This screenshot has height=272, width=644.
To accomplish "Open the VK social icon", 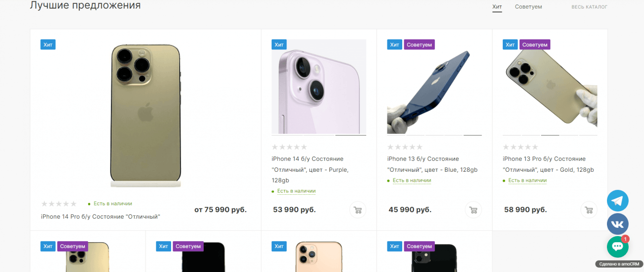I will pos(618,224).
